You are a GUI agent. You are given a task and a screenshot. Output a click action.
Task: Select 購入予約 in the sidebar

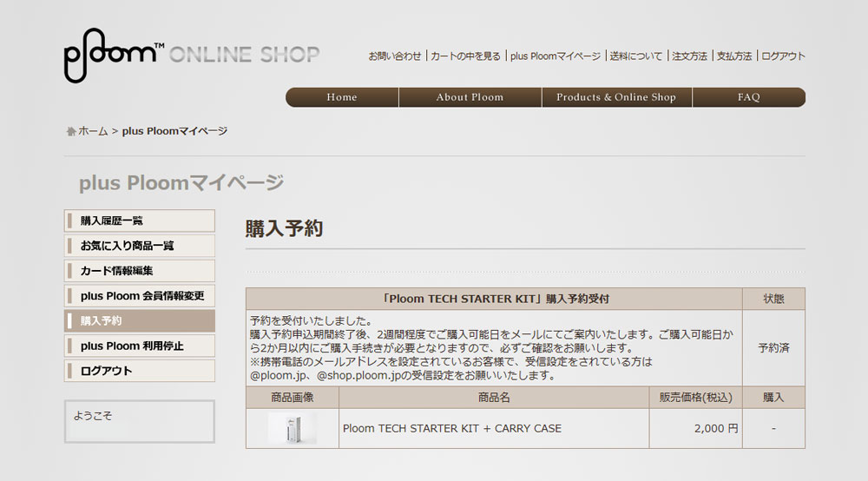[140, 320]
